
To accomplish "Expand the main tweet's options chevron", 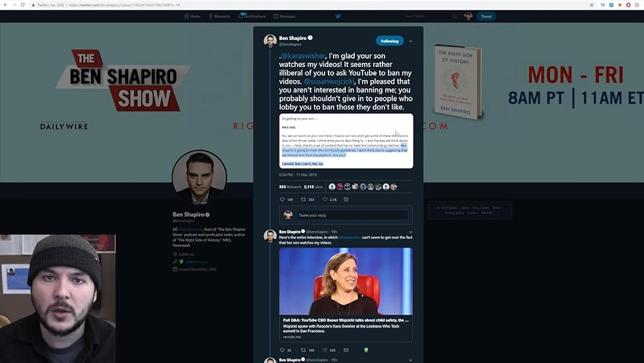I will click(x=411, y=41).
